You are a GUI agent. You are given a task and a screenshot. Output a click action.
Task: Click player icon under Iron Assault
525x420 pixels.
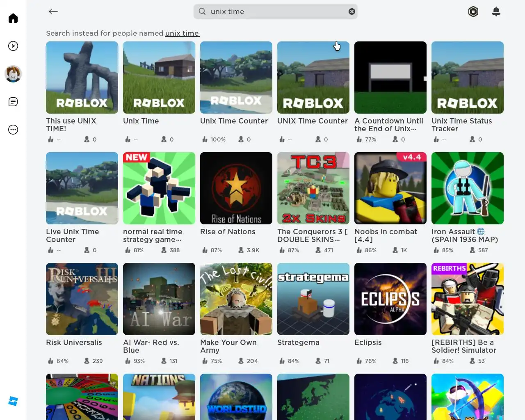pyautogui.click(x=472, y=250)
